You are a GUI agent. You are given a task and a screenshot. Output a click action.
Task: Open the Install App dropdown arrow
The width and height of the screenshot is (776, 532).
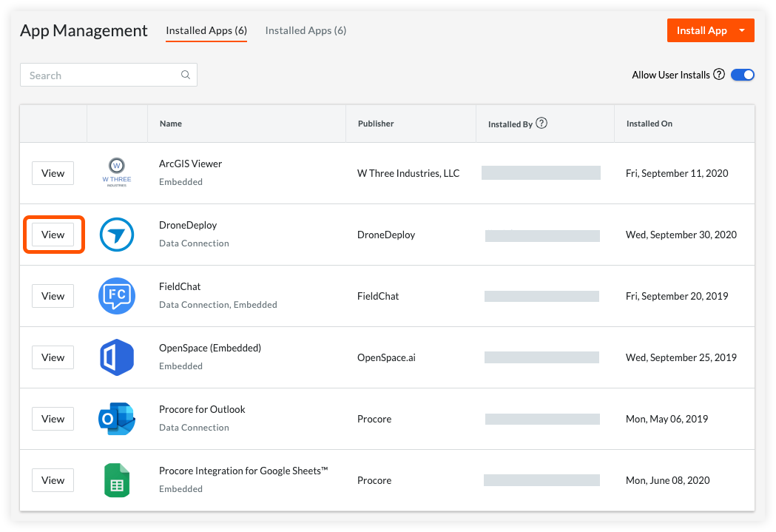(743, 30)
